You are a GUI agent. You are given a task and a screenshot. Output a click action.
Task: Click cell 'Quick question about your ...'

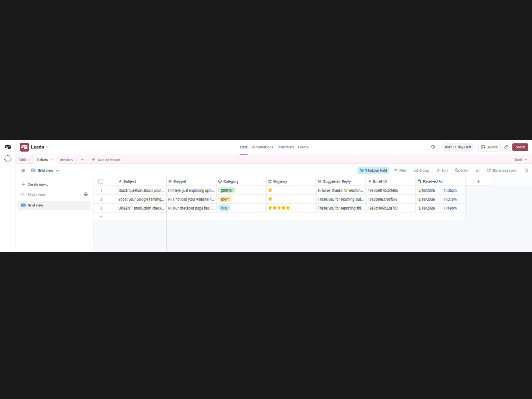tap(141, 190)
